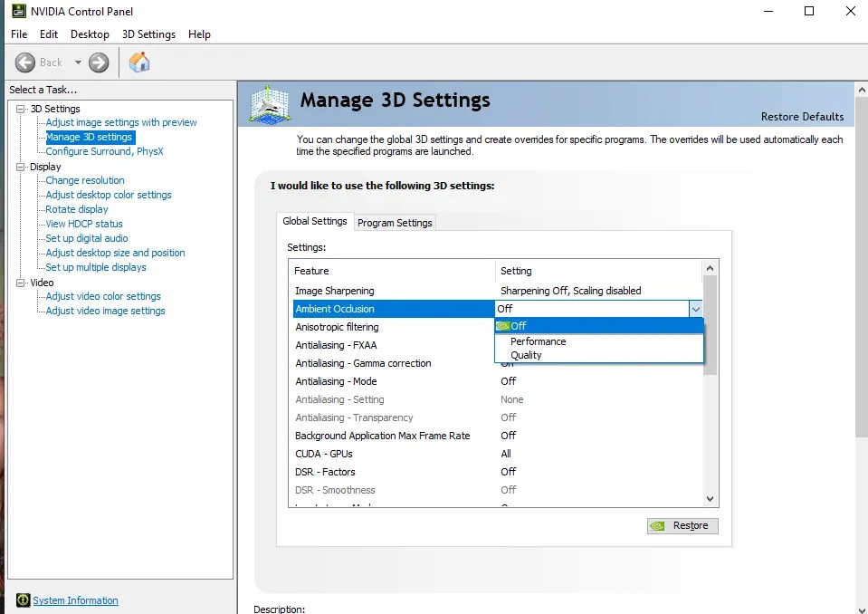868x614 pixels.
Task: Click the NVIDIA home toolbar icon
Action: (139, 62)
